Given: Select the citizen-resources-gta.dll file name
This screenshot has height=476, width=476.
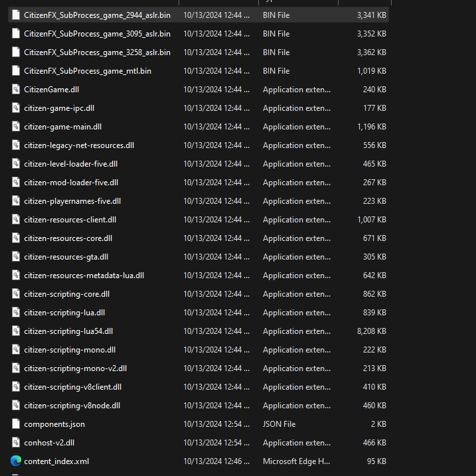Looking at the screenshot, I should 66,257.
